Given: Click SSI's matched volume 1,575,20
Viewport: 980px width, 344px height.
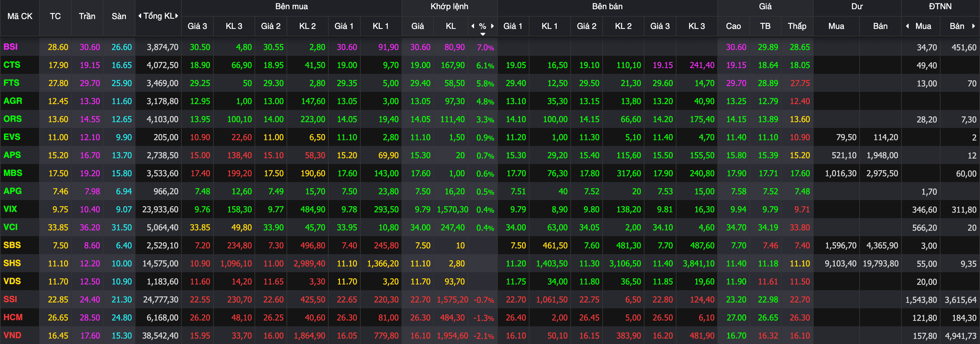Looking at the screenshot, I should tap(452, 299).
